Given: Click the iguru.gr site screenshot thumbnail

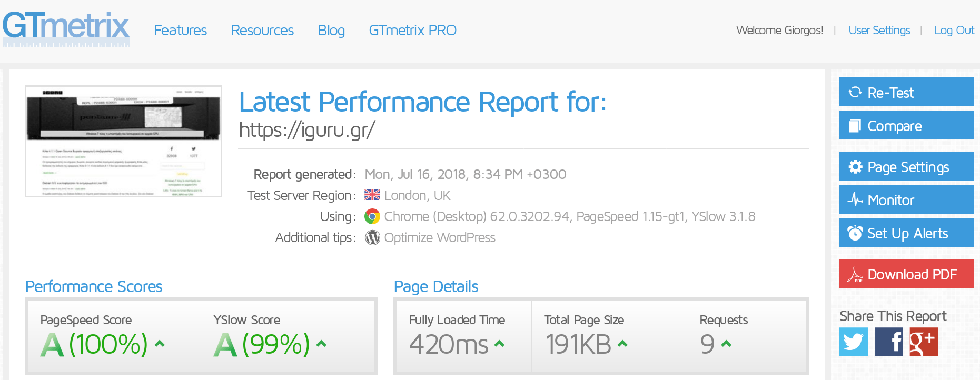Looking at the screenshot, I should click(x=123, y=141).
